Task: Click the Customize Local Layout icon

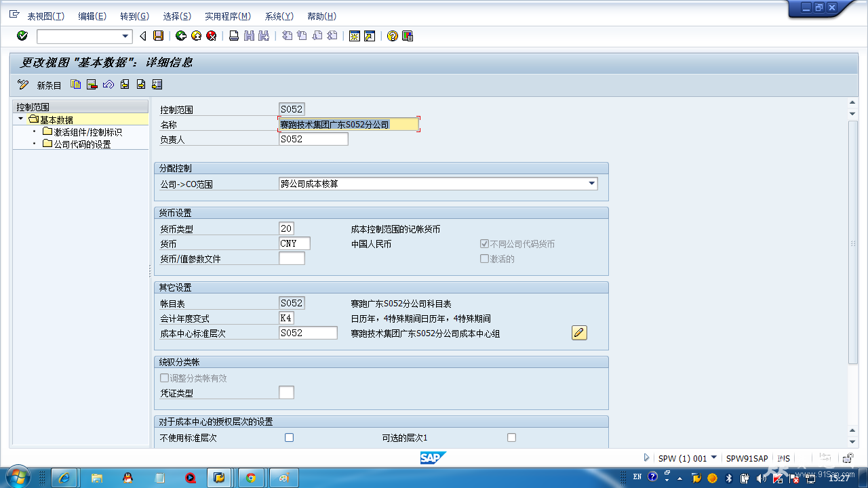Action: [x=408, y=36]
